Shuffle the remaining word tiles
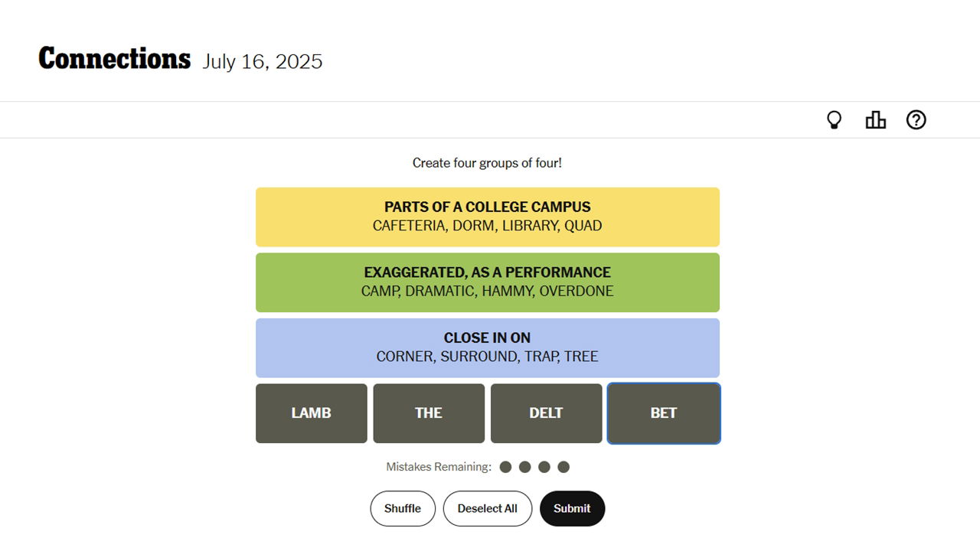 pos(403,509)
